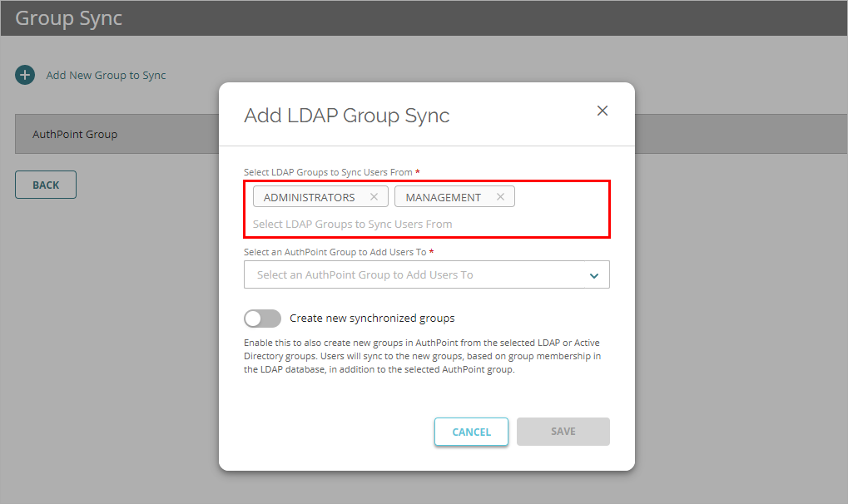
Task: Click the Create new synchronized groups slider control
Action: click(262, 319)
